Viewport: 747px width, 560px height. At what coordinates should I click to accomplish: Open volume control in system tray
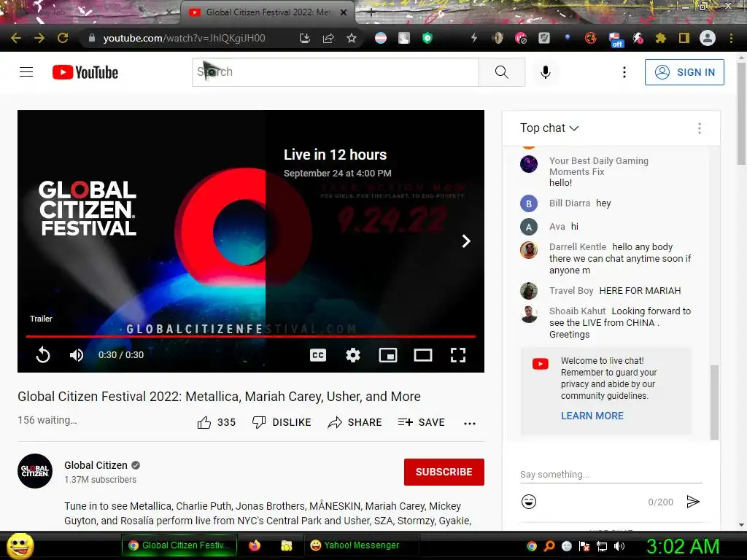pyautogui.click(x=619, y=546)
